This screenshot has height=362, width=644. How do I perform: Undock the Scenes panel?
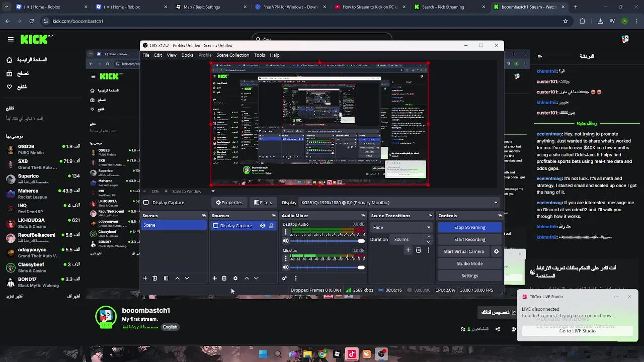[x=204, y=216]
